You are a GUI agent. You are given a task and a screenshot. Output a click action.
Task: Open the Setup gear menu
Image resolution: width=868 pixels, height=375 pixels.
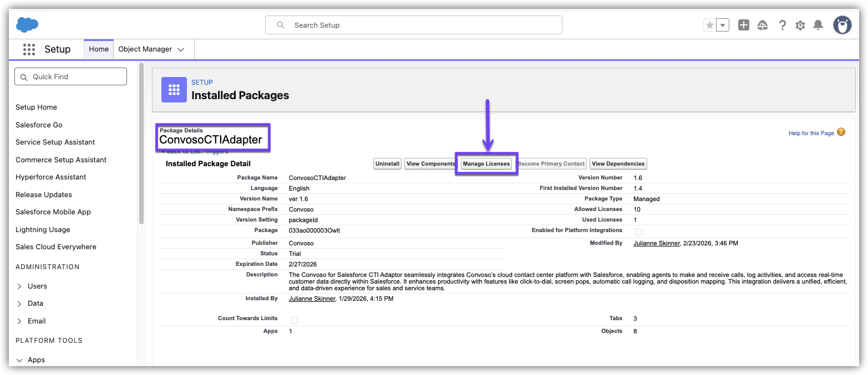(x=800, y=25)
